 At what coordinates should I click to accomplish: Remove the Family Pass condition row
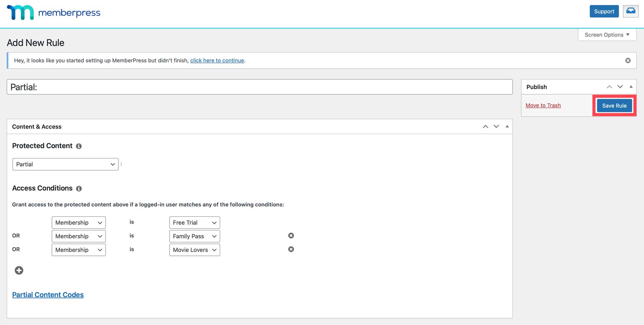pos(291,236)
